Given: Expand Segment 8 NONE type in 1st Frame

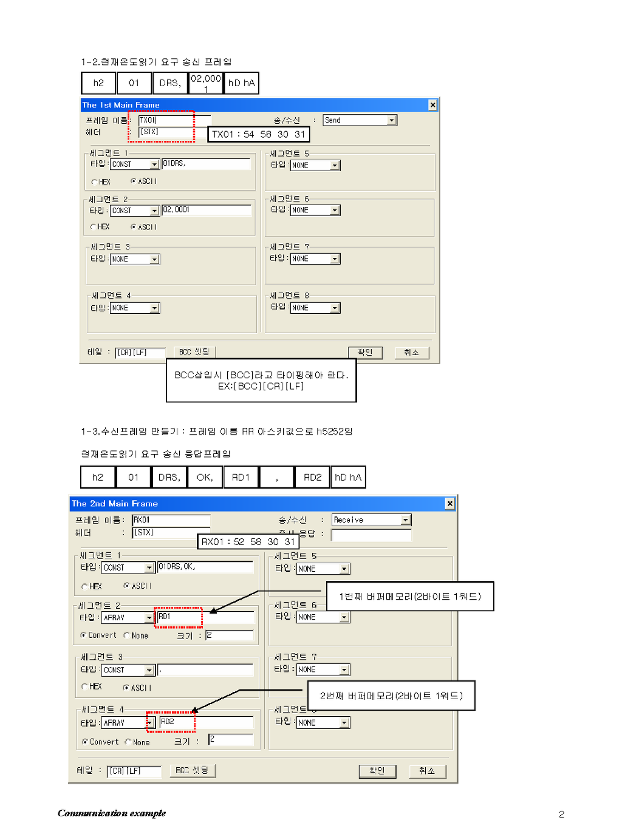Looking at the screenshot, I should point(335,308).
